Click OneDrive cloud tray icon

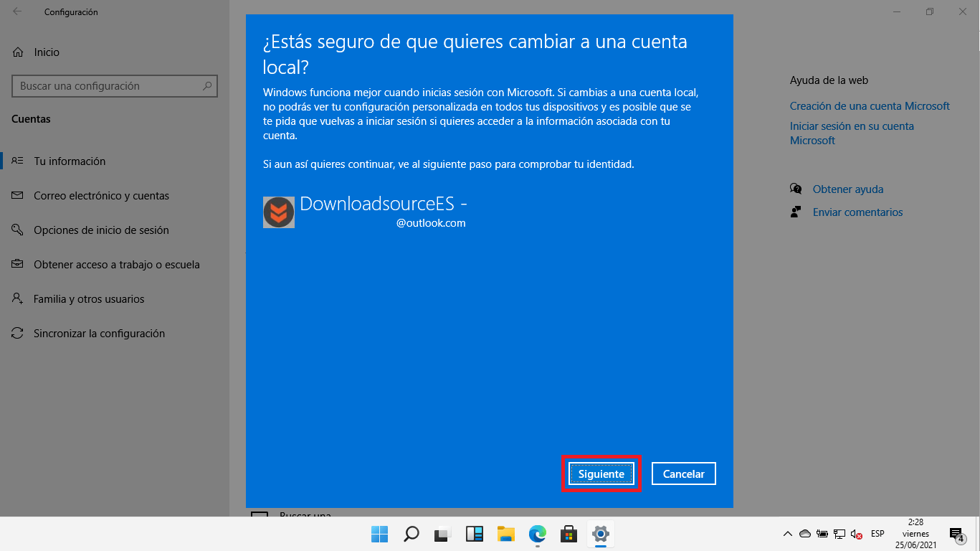click(x=804, y=534)
